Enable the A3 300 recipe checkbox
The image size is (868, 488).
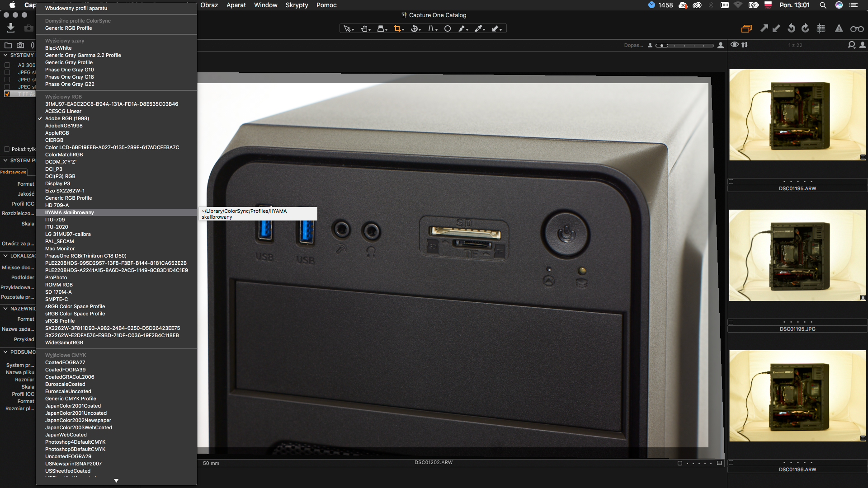pos(7,65)
